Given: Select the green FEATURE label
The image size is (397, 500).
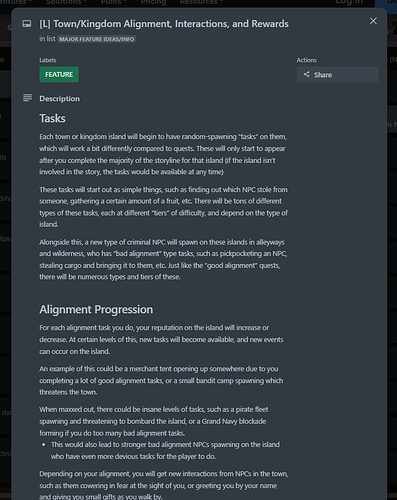Looking at the screenshot, I should tap(59, 74).
